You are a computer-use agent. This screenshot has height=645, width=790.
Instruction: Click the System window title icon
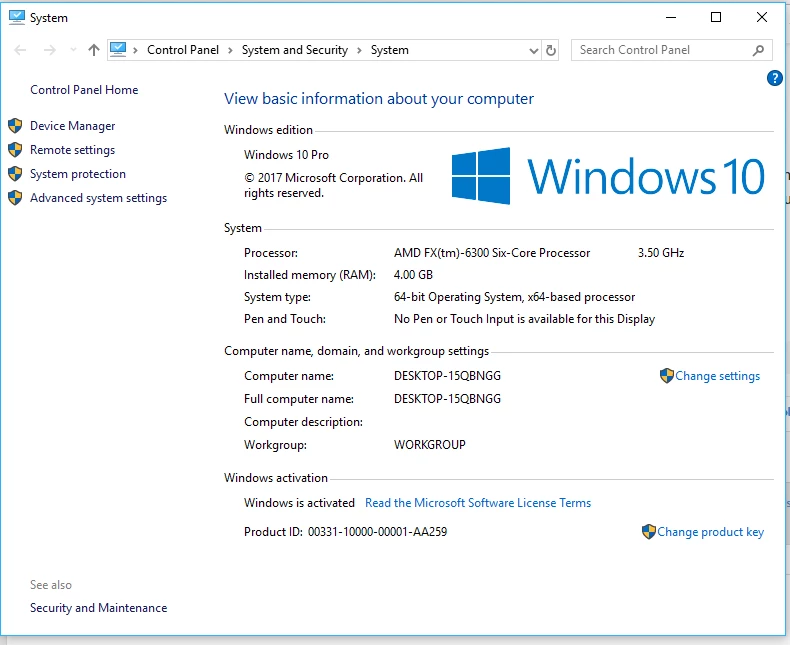17,17
